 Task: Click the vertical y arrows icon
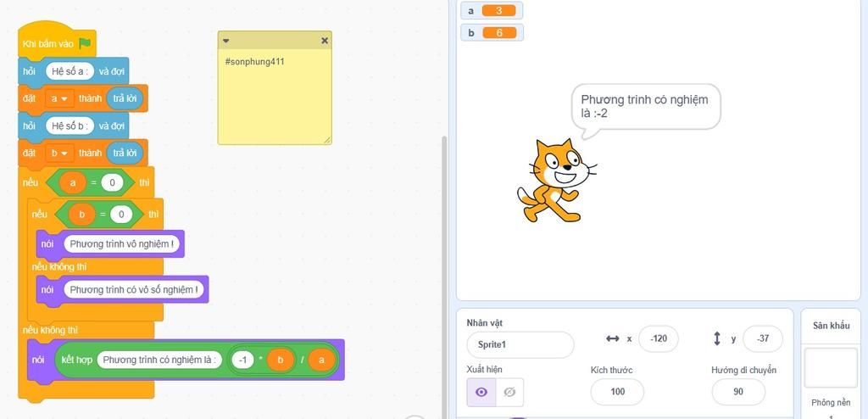pos(717,338)
